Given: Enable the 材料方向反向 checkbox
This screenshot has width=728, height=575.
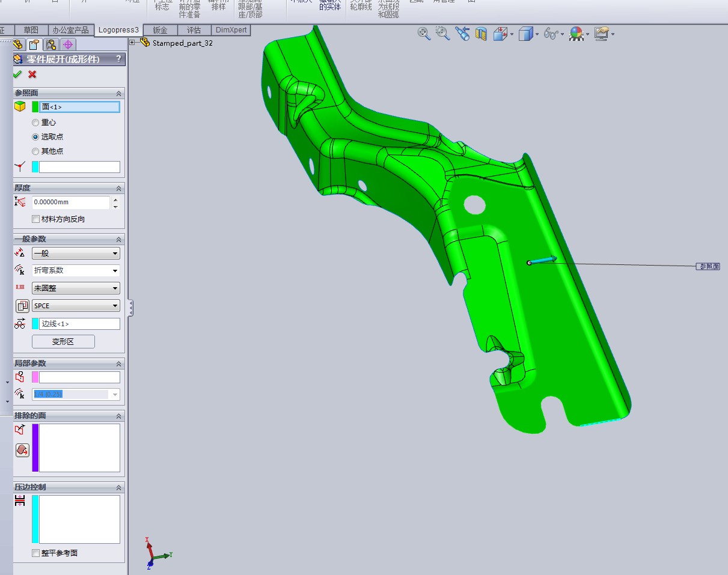Looking at the screenshot, I should tap(36, 219).
